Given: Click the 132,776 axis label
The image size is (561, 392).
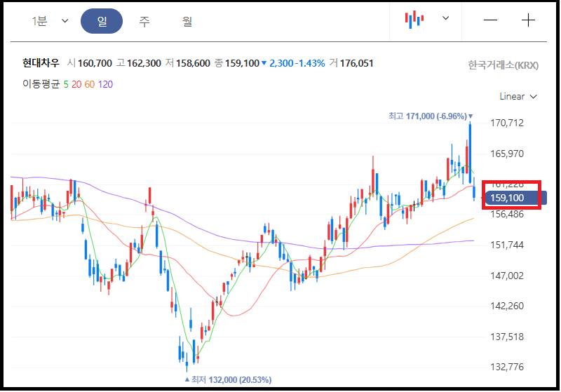Looking at the screenshot, I should click(506, 367).
